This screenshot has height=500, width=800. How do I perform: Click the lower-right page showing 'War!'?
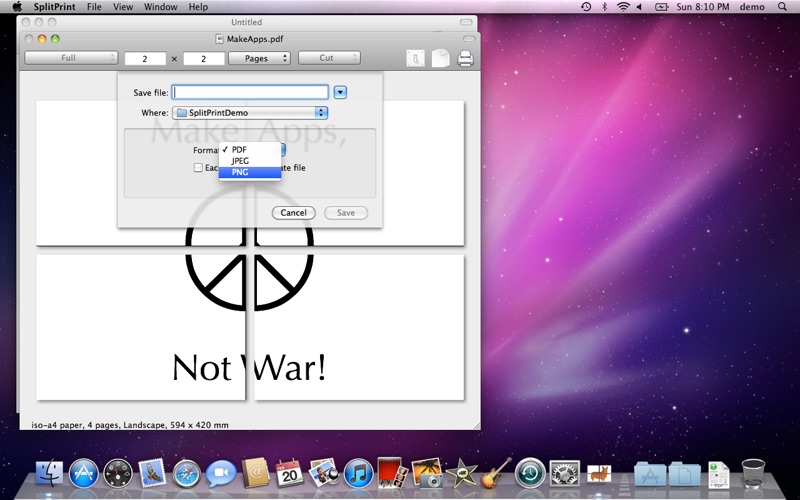pyautogui.click(x=359, y=327)
